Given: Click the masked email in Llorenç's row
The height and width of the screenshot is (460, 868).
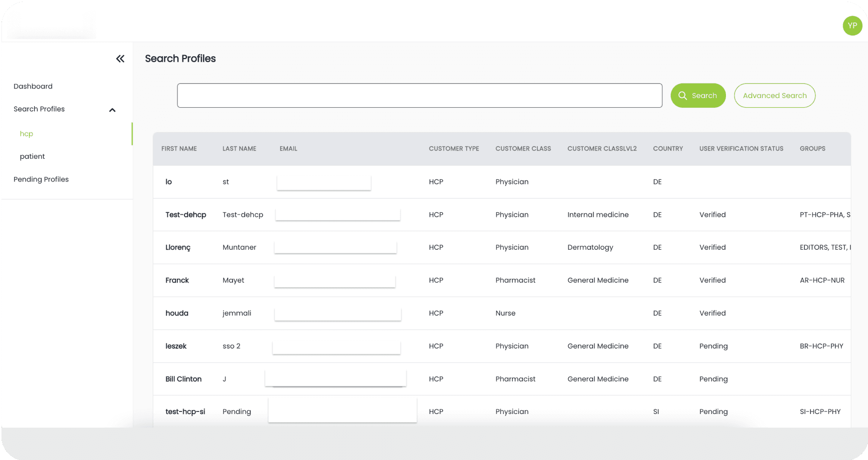Looking at the screenshot, I should pos(335,247).
